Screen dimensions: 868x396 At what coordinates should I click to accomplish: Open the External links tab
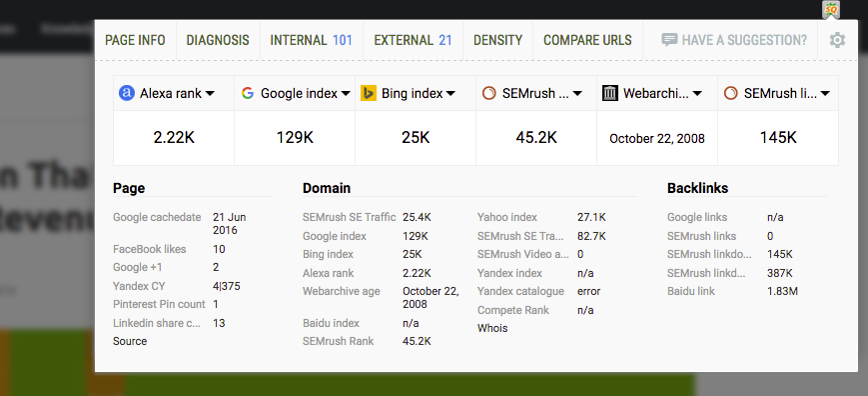click(x=413, y=40)
